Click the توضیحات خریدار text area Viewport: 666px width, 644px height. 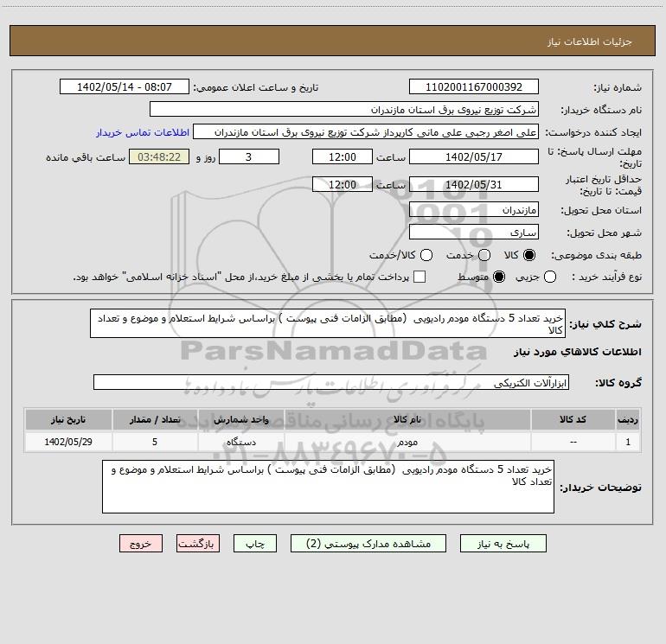pos(328,487)
